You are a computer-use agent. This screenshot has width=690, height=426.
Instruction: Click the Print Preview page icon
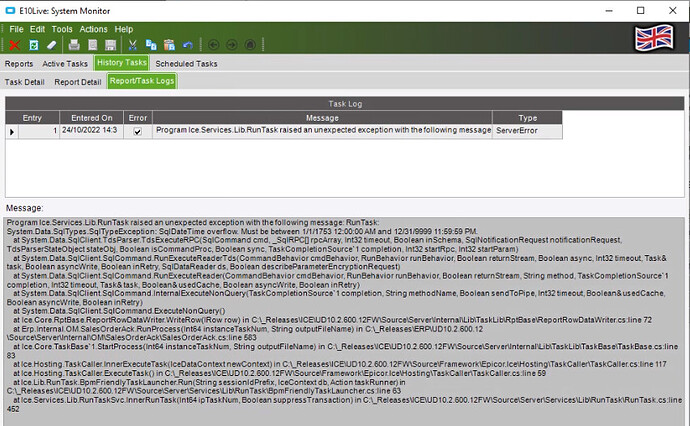tap(92, 45)
